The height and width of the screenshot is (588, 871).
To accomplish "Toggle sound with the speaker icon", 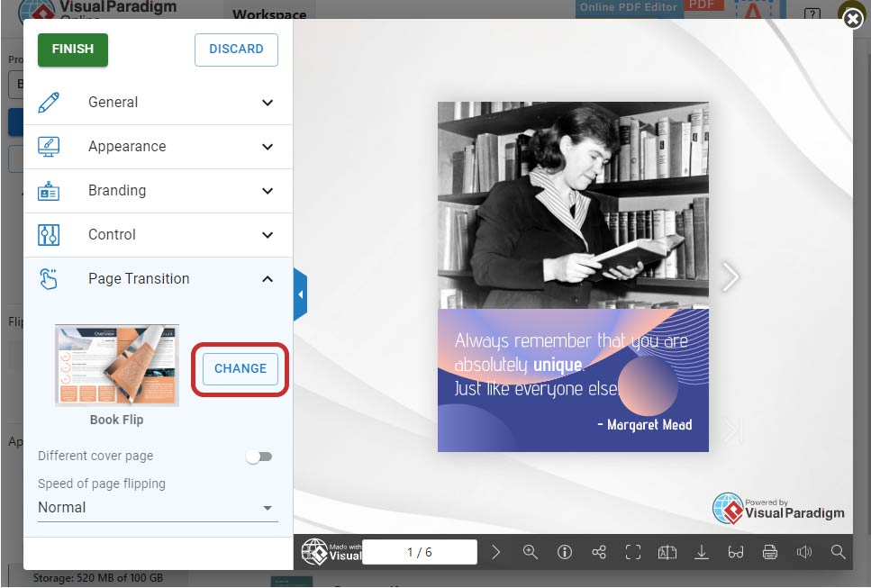I will [804, 552].
